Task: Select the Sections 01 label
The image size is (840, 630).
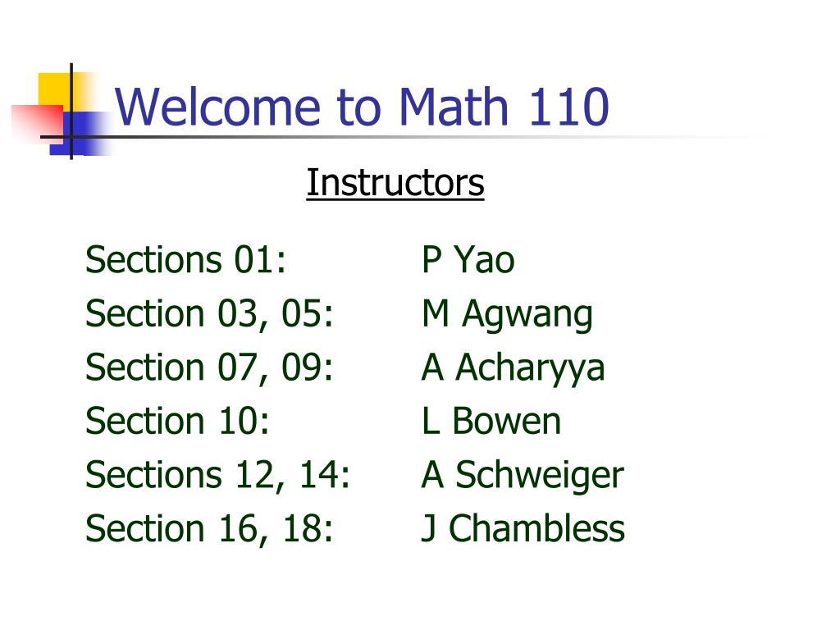Action: (186, 260)
